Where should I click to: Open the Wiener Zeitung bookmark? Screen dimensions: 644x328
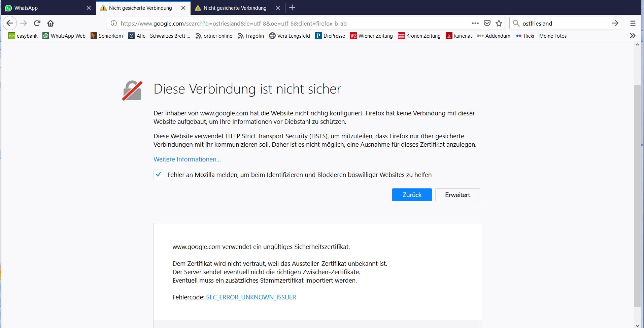pos(371,36)
